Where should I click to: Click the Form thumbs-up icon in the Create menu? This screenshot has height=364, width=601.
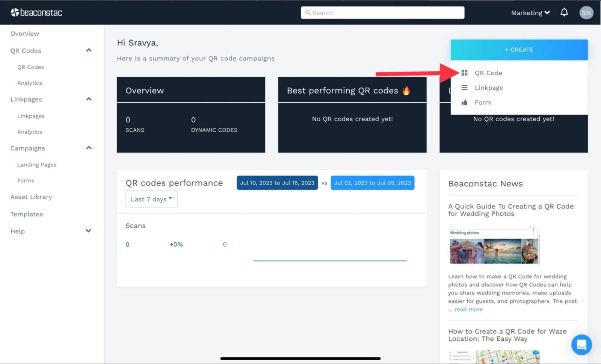click(465, 103)
